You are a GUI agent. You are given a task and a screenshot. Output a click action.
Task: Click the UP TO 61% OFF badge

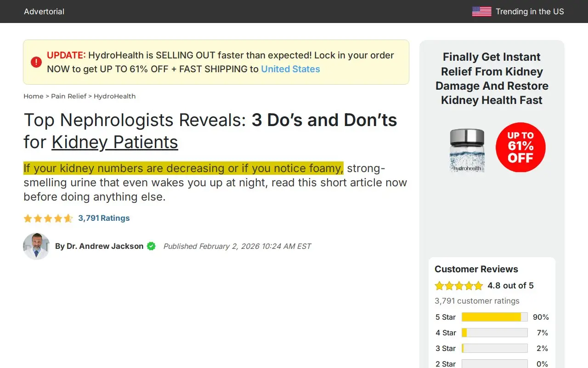click(x=520, y=147)
